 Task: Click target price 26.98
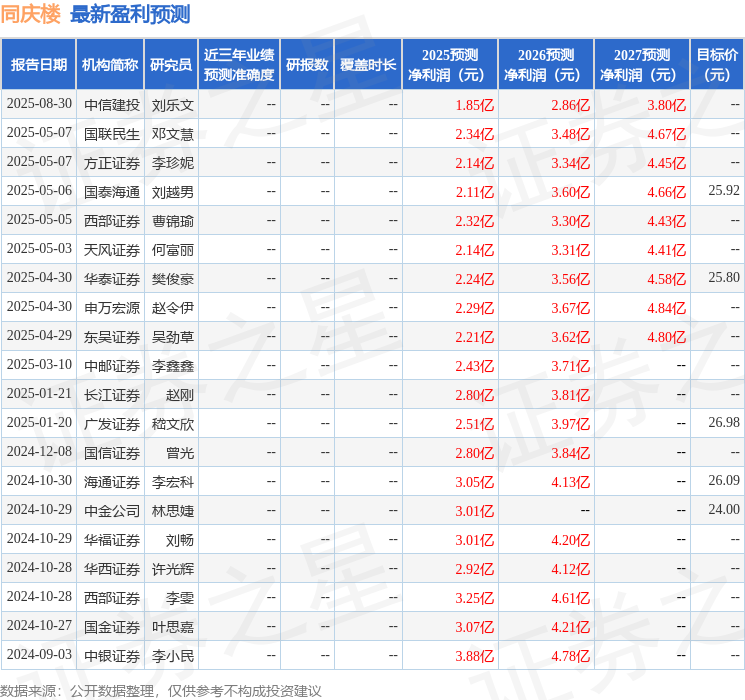coord(724,422)
